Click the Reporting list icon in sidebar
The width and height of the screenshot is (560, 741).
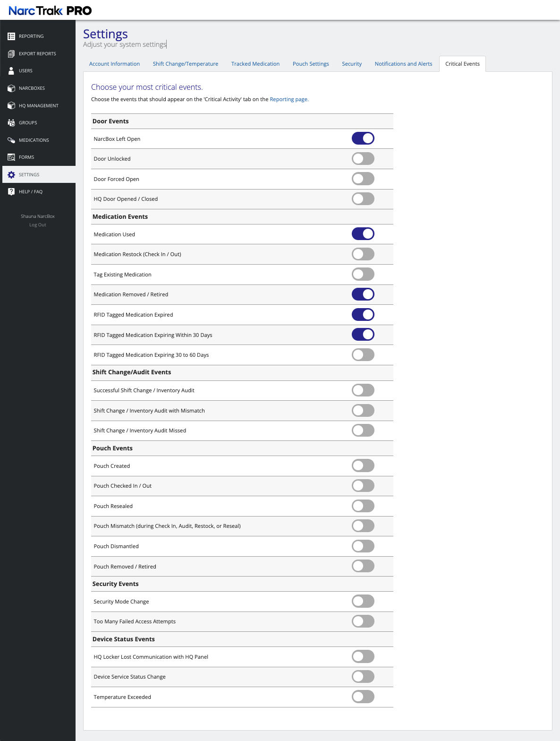[x=11, y=36]
